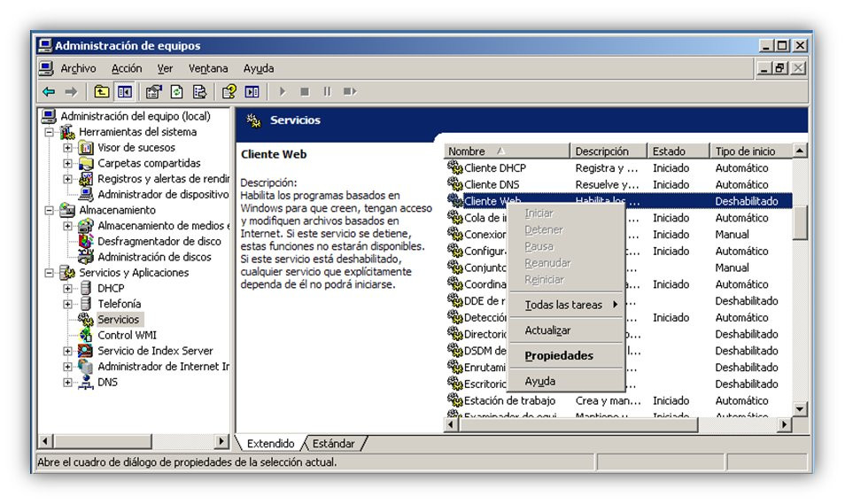The width and height of the screenshot is (845, 504).
Task: Collapse the Almacenamiento node
Action: pos(49,210)
